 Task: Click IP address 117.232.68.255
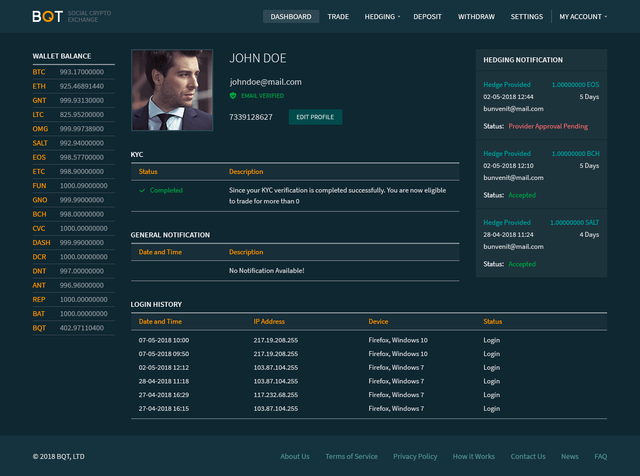[x=276, y=395]
